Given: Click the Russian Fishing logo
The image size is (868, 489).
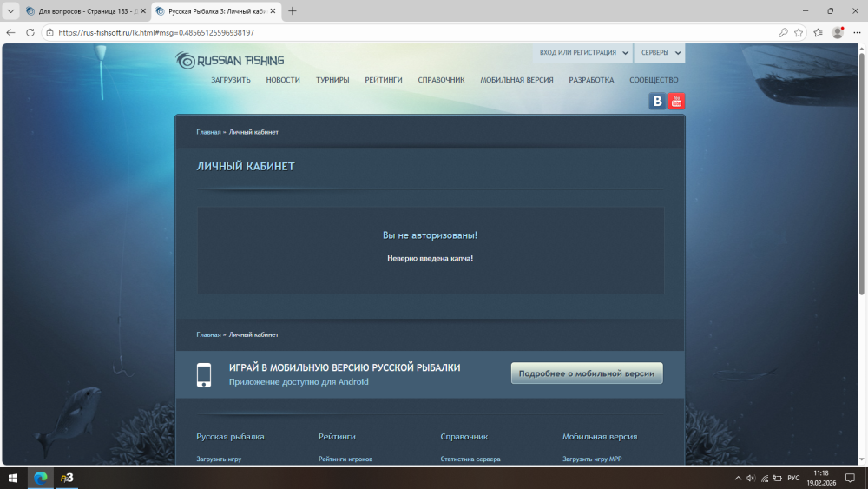Looking at the screenshot, I should pyautogui.click(x=230, y=60).
